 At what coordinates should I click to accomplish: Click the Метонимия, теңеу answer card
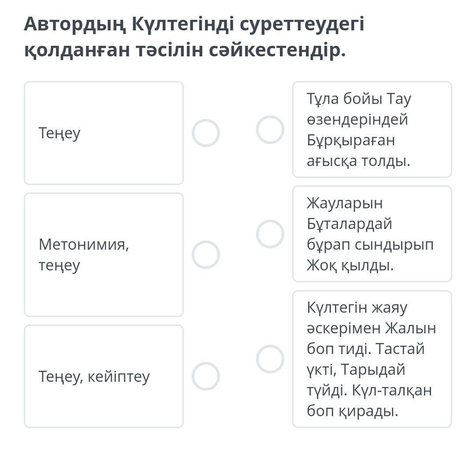[x=104, y=255]
